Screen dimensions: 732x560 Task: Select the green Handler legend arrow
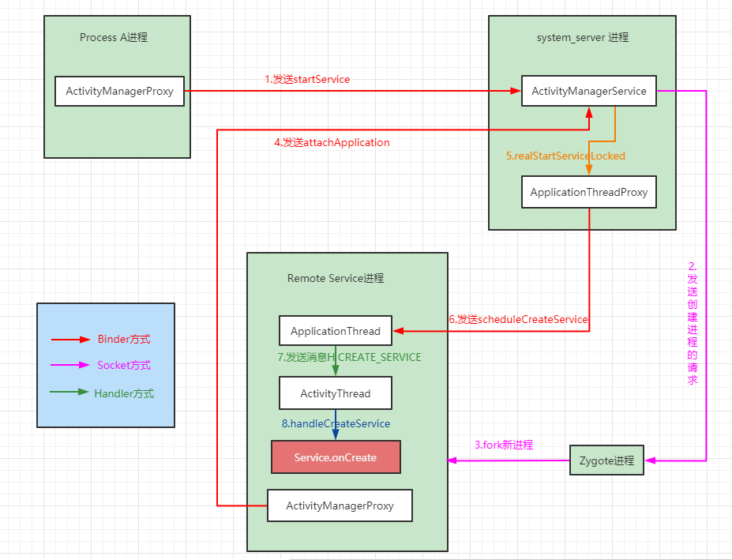[69, 392]
